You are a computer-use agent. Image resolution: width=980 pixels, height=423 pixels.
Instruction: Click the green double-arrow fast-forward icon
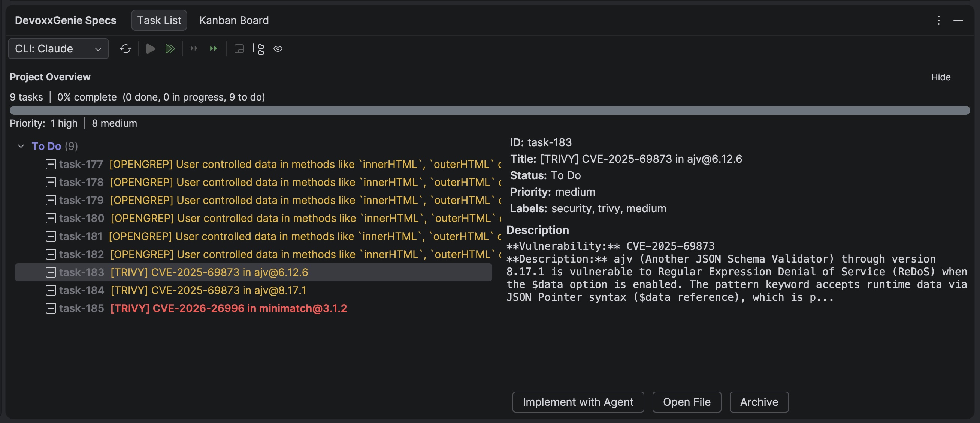214,49
